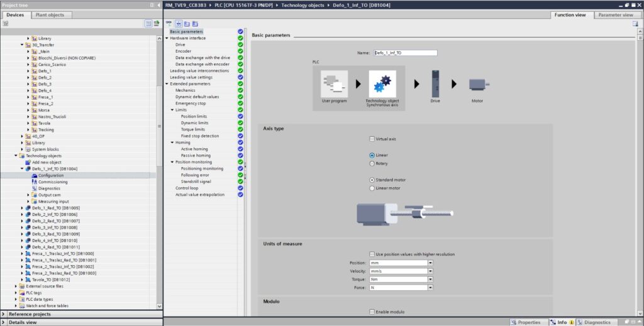Viewport: 644px width, 326px height.
Task: Click the fourth configuration toolbar icon
Action: tap(195, 24)
